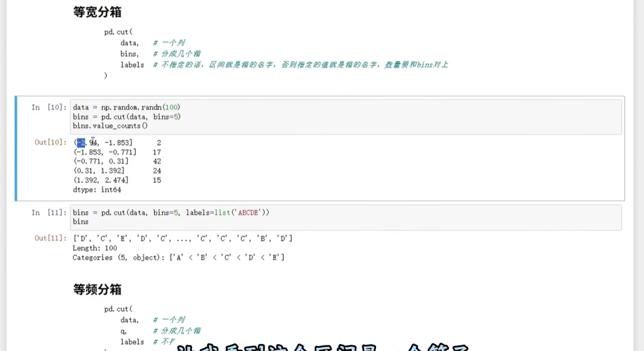The image size is (644, 351).
Task: Click the 等频分箱 heading
Action: click(97, 290)
